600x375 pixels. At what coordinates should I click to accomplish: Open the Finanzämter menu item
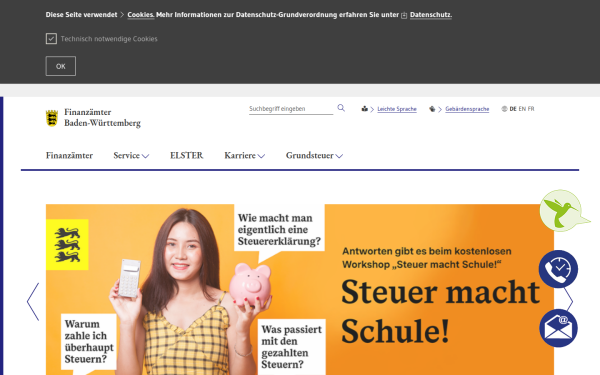(69, 155)
